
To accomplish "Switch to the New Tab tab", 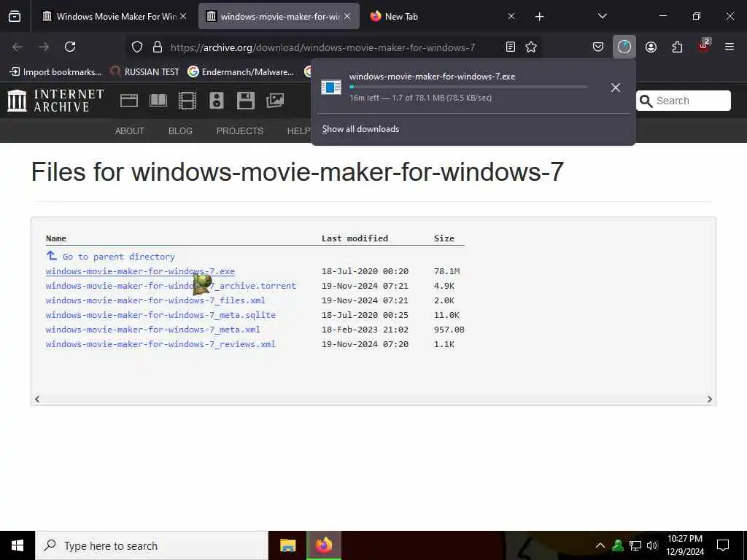I will point(401,16).
